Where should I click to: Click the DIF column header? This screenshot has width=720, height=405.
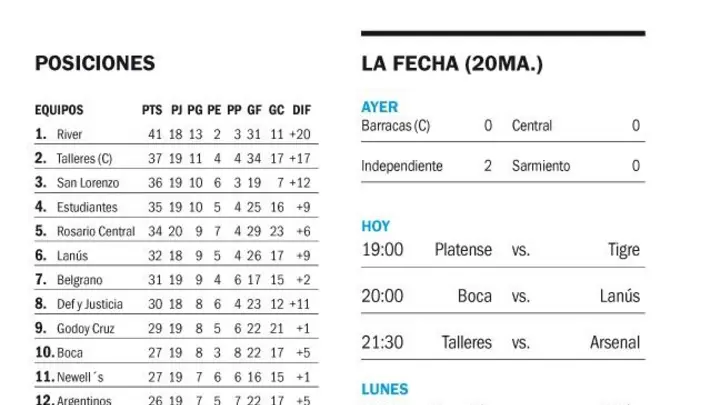(x=302, y=110)
